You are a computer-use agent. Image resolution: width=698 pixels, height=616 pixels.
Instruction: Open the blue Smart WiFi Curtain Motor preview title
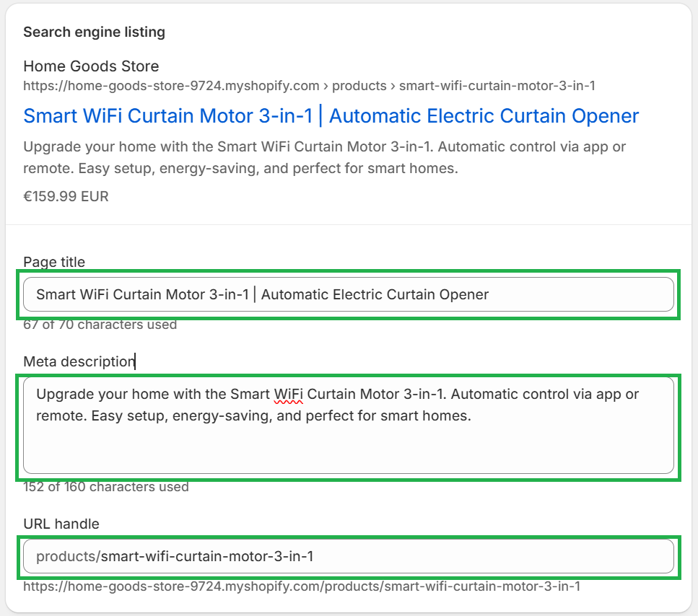click(331, 116)
